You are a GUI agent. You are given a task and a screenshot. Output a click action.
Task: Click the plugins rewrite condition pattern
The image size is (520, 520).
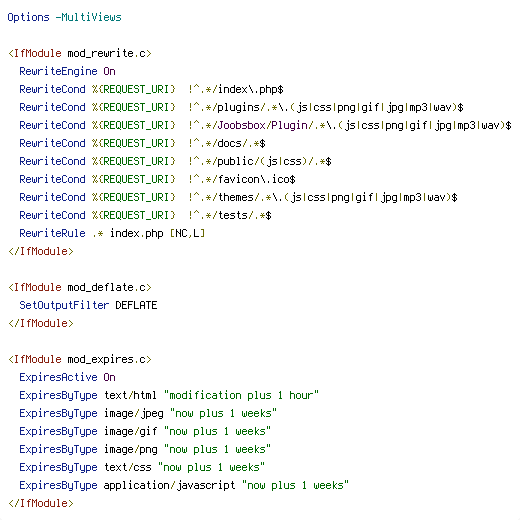tap(326, 107)
